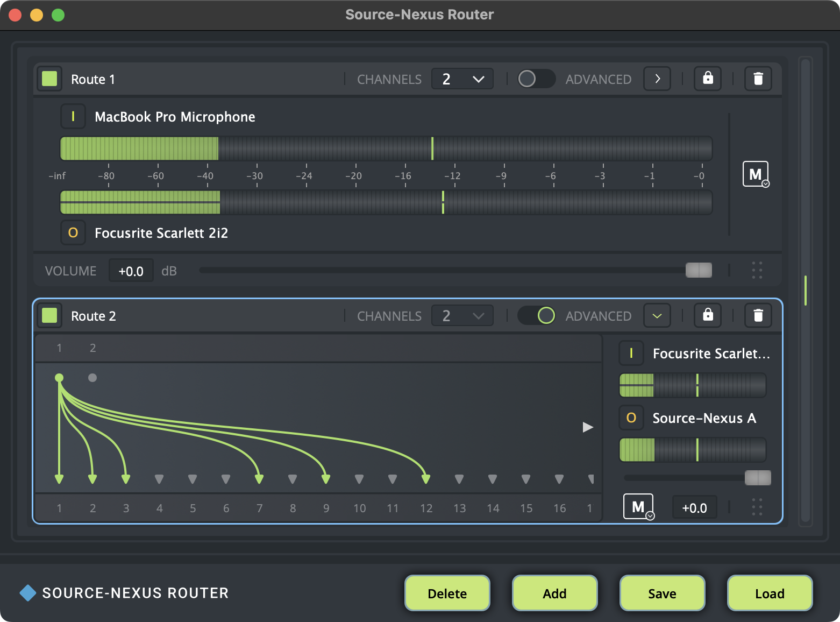Click output channel 13 arrow in matrix

pyautogui.click(x=459, y=479)
